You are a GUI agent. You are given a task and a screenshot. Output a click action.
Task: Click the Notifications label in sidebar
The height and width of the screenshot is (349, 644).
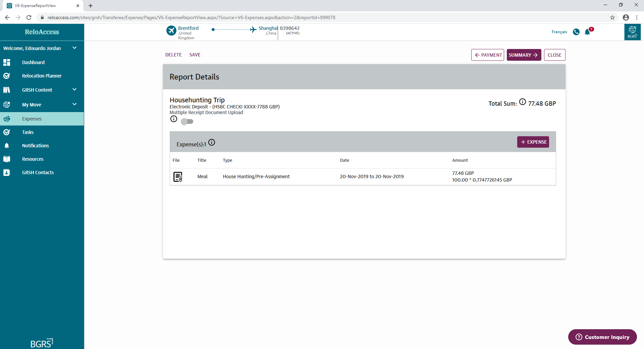point(36,146)
